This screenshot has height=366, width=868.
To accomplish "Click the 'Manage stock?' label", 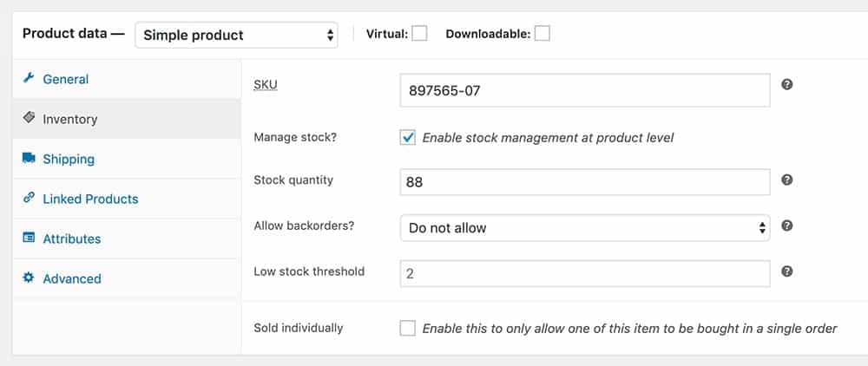I will [295, 137].
